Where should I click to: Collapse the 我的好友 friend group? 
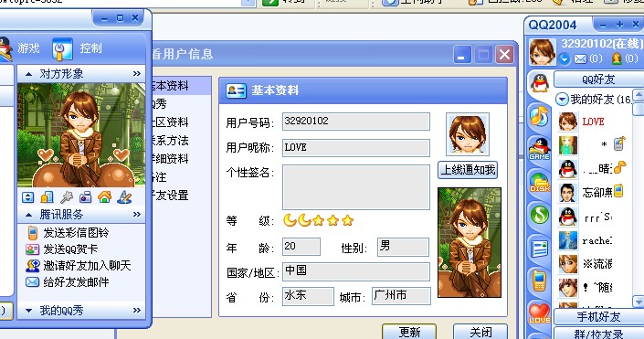(x=562, y=100)
